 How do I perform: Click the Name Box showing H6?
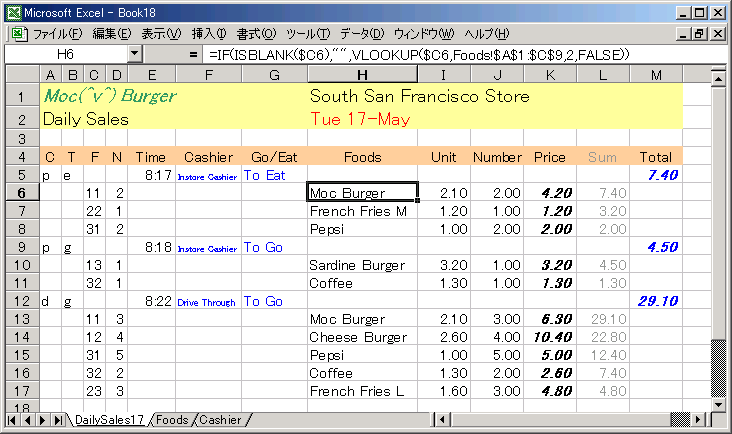(66, 54)
